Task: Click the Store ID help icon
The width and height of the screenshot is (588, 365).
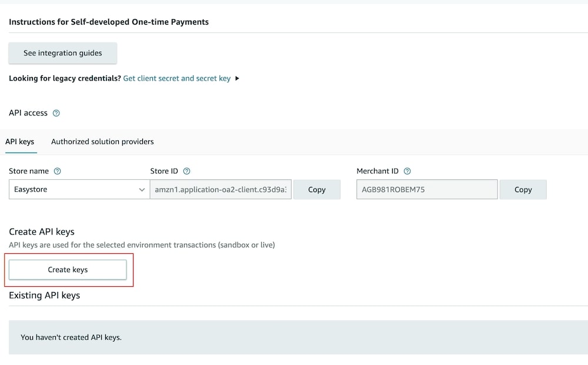Action: (x=187, y=171)
